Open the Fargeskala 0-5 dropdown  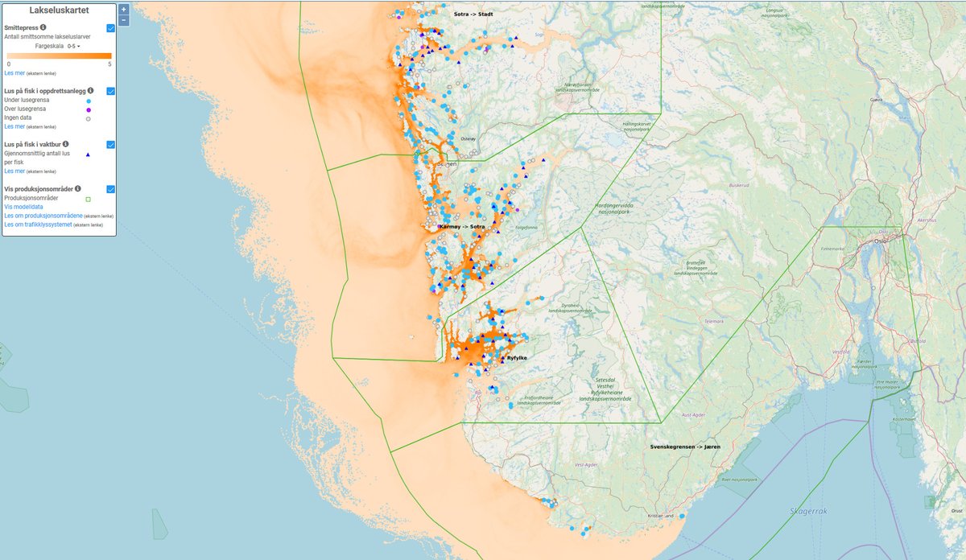click(x=74, y=47)
